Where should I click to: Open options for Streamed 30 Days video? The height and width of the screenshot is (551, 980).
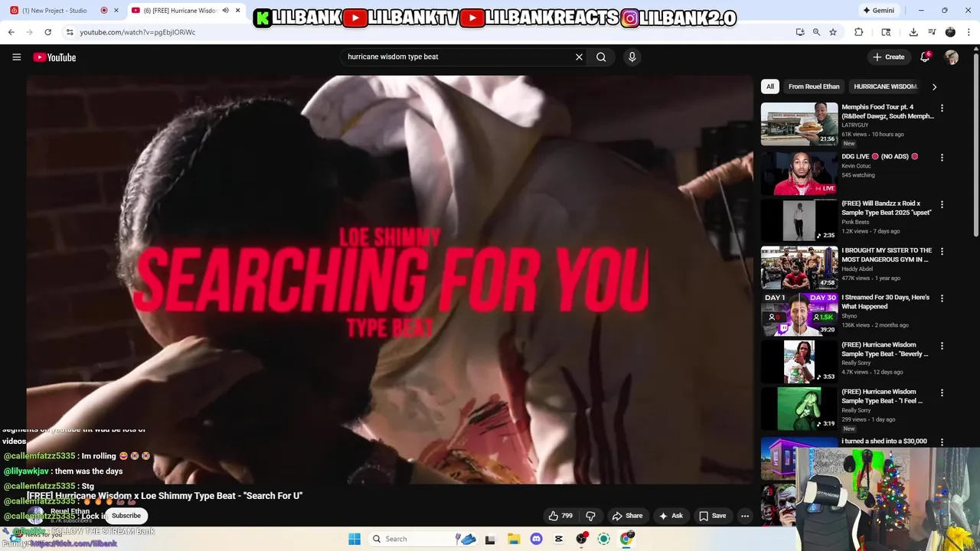coord(942,299)
